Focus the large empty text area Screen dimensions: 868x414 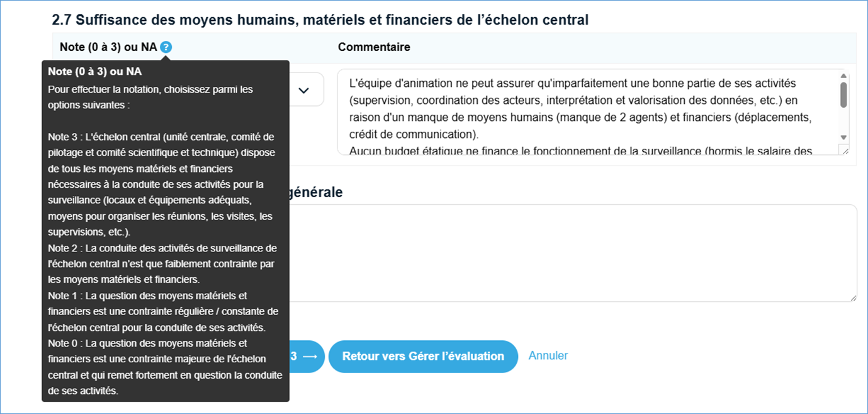566,252
